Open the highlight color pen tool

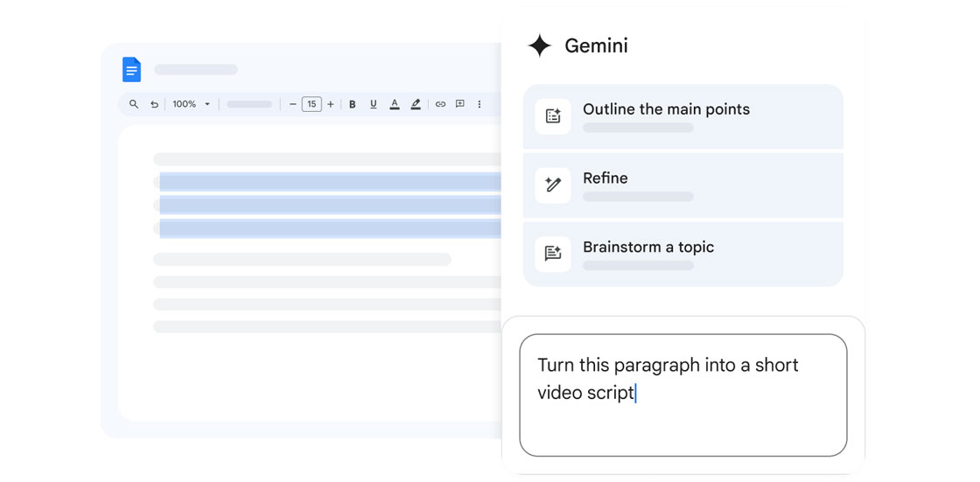tap(416, 104)
